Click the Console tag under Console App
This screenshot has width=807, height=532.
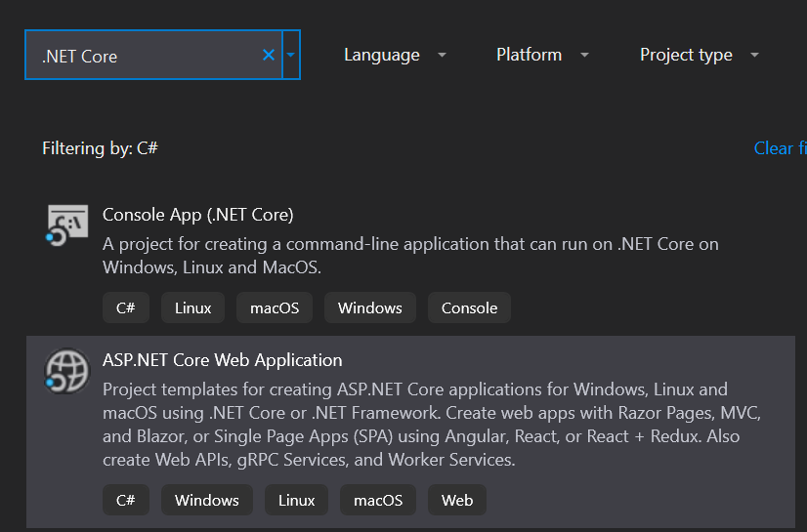(x=469, y=307)
